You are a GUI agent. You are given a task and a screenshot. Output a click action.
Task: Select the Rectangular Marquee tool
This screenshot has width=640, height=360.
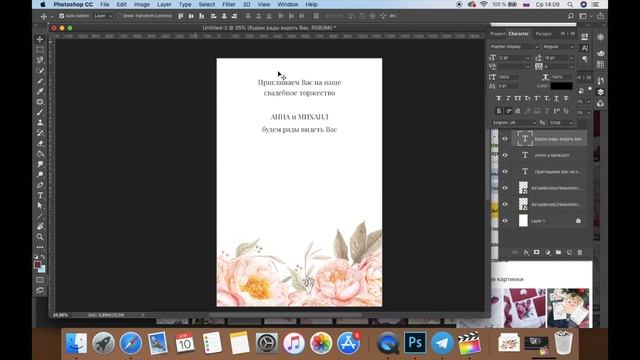[x=40, y=50]
